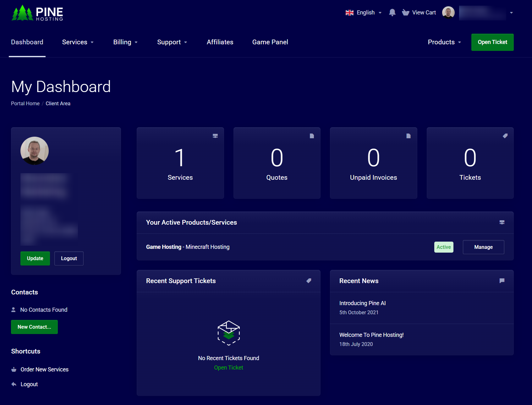The image size is (532, 405).
Task: Open Game Hosting - Minecraft Hosting entry
Action: click(188, 247)
